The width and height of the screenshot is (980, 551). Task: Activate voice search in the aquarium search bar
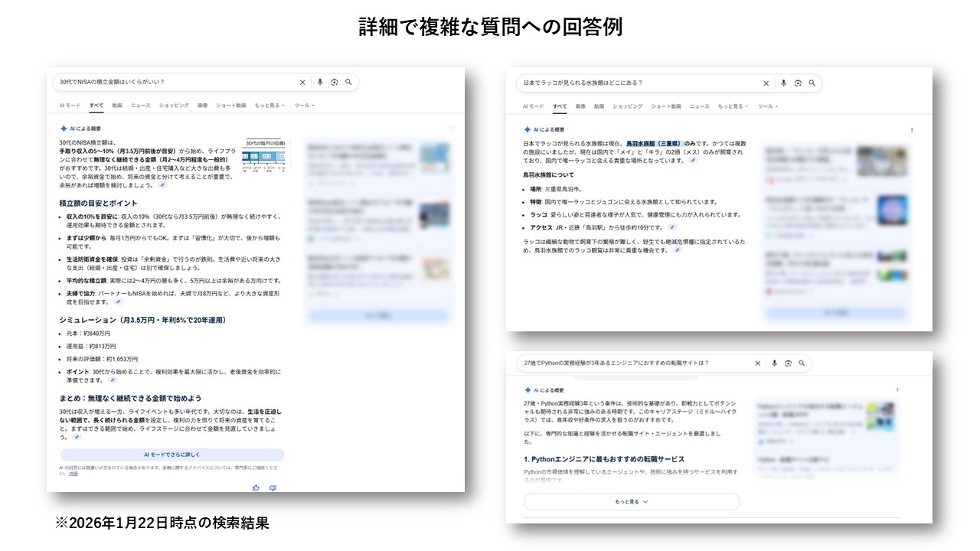coord(783,83)
